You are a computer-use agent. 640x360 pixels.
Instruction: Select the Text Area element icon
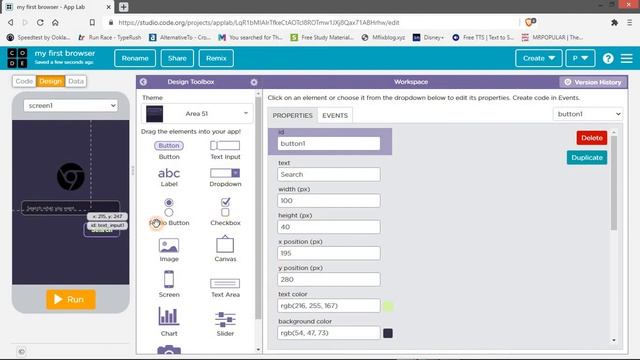(225, 283)
